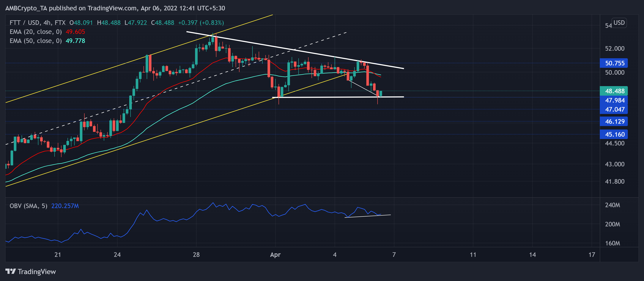
Task: Click the current price label 48.488
Action: click(x=614, y=91)
